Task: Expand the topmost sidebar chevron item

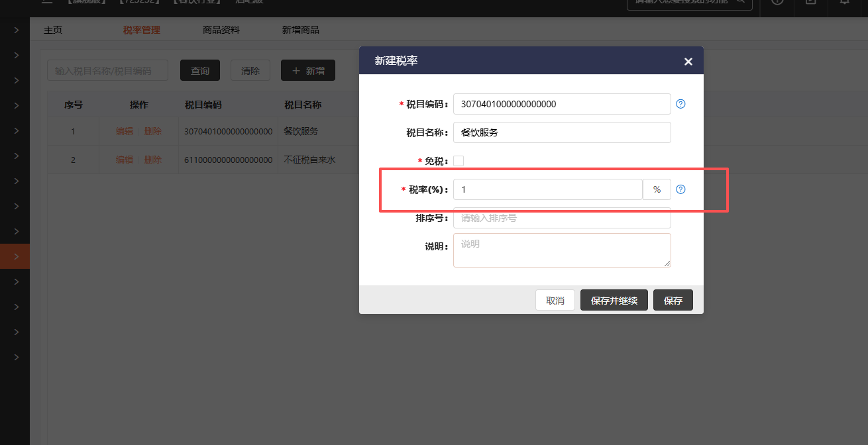Action: 16,30
